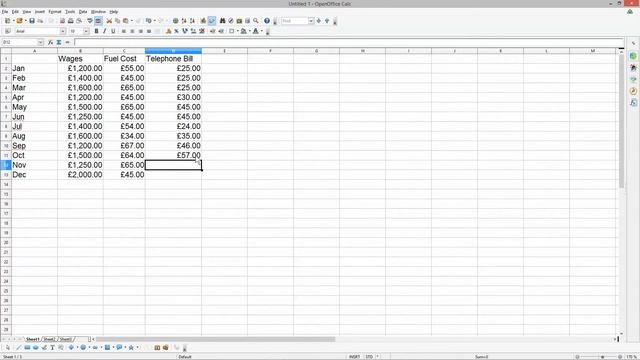Switch to the Sheet2 tab
640x360 pixels.
49,339
